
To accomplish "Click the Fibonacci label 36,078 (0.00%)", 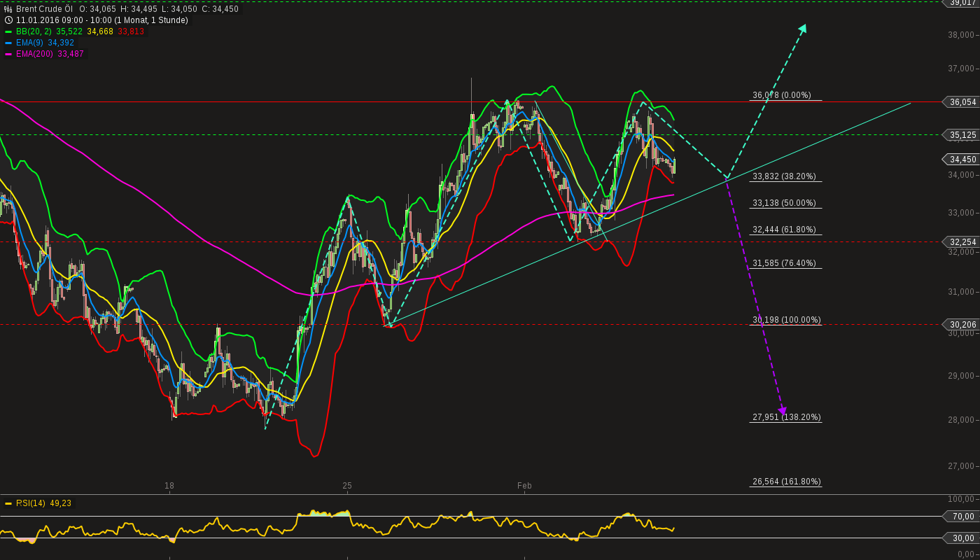I will click(x=781, y=95).
